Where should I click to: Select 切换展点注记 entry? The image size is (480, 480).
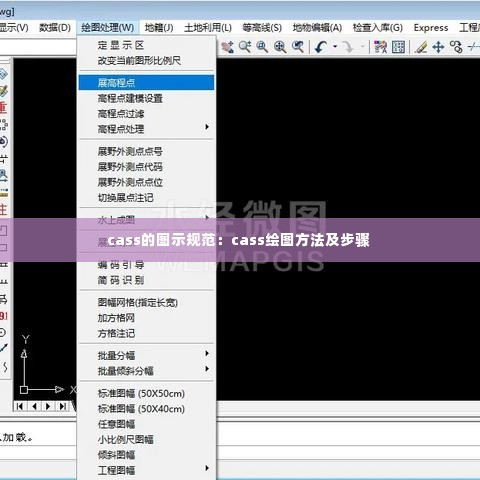pos(146,198)
